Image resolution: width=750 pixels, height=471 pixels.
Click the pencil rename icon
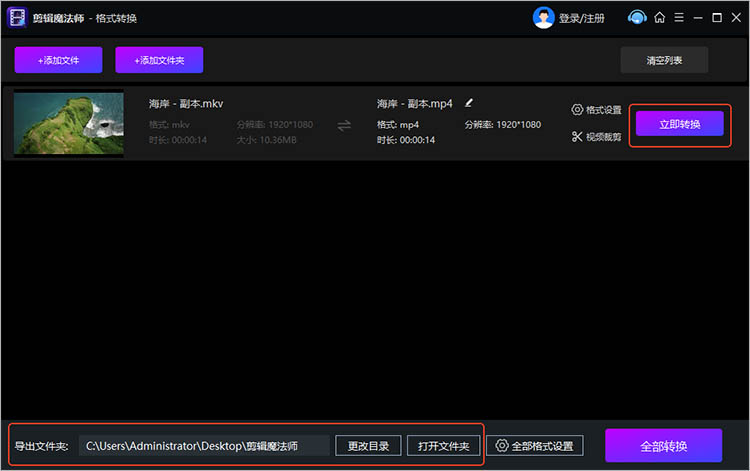click(x=469, y=103)
